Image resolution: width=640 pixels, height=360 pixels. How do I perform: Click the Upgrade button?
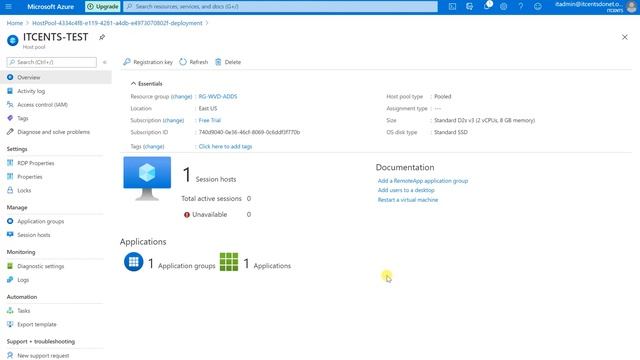coord(102,7)
